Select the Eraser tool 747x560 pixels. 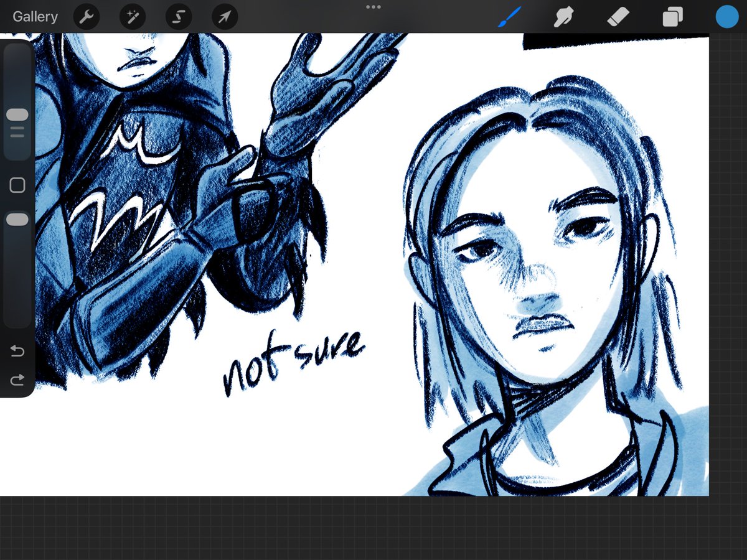[618, 17]
